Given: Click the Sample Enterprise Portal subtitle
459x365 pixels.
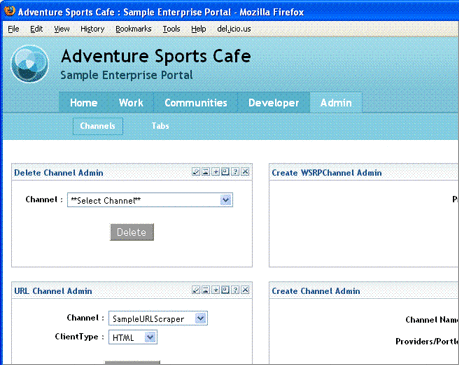Looking at the screenshot, I should point(127,75).
